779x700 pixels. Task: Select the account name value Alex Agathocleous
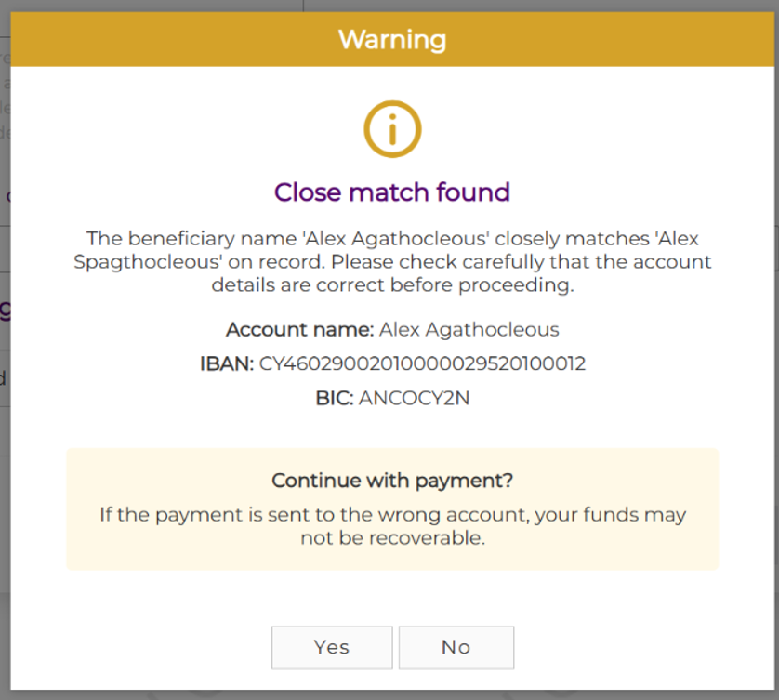click(x=469, y=329)
